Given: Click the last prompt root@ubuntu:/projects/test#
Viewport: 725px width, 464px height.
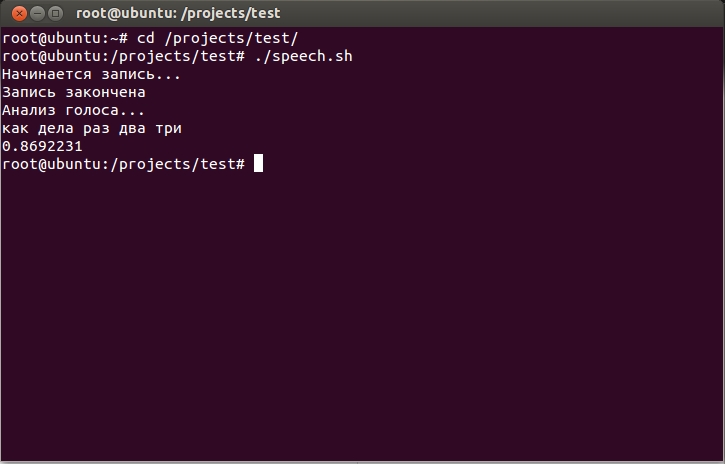Looking at the screenshot, I should click(123, 164).
